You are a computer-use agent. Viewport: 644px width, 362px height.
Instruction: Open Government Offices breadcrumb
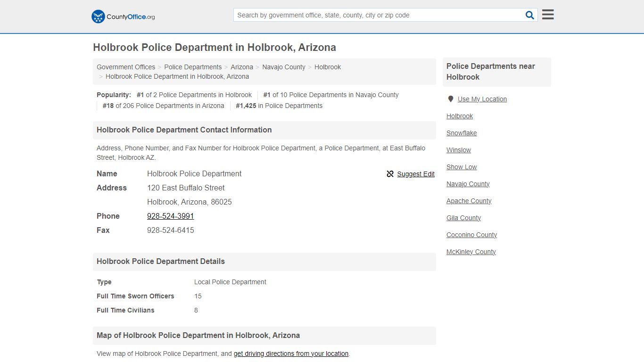point(126,67)
